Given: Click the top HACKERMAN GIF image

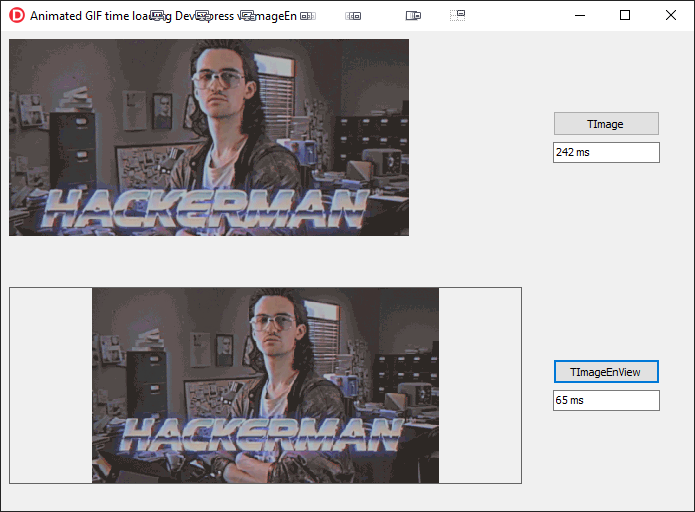Looking at the screenshot, I should click(209, 137).
